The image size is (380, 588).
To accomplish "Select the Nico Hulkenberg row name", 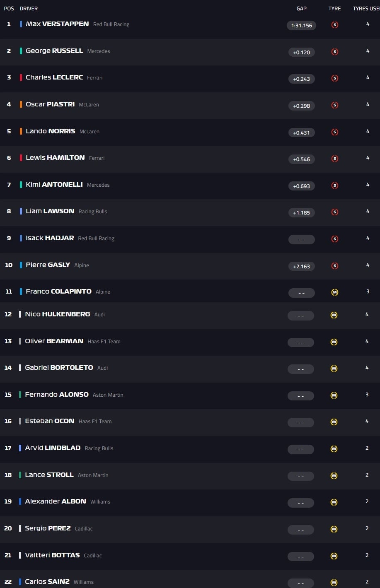I will pos(58,314).
